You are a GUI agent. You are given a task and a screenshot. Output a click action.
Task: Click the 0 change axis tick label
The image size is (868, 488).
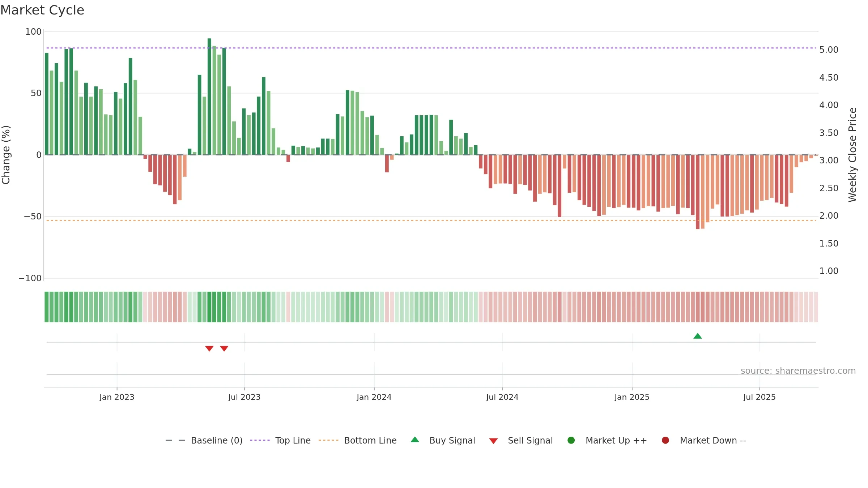pos(39,155)
